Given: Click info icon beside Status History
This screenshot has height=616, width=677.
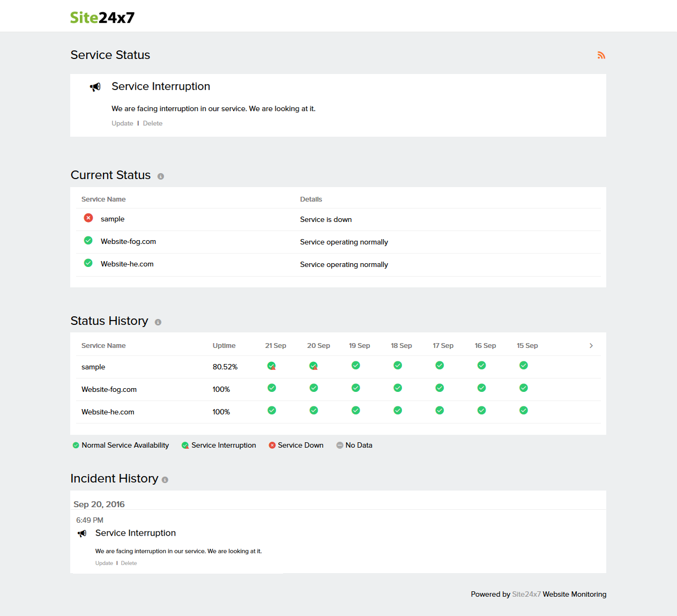Looking at the screenshot, I should [158, 322].
